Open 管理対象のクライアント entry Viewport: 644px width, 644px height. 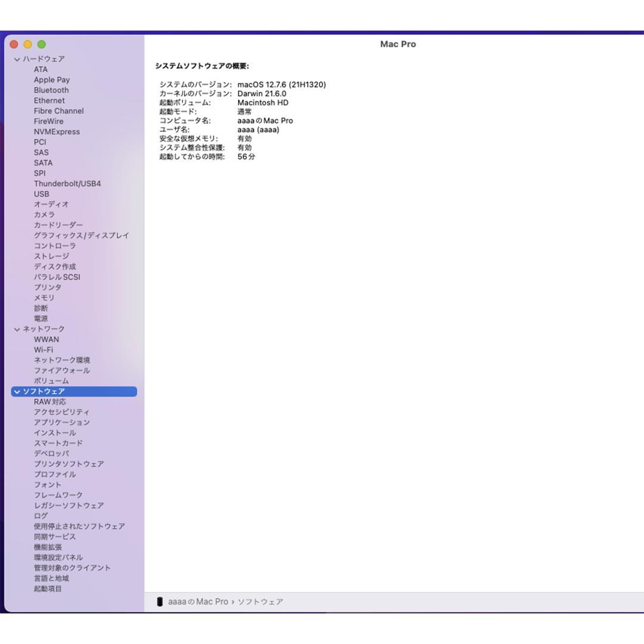[72, 568]
